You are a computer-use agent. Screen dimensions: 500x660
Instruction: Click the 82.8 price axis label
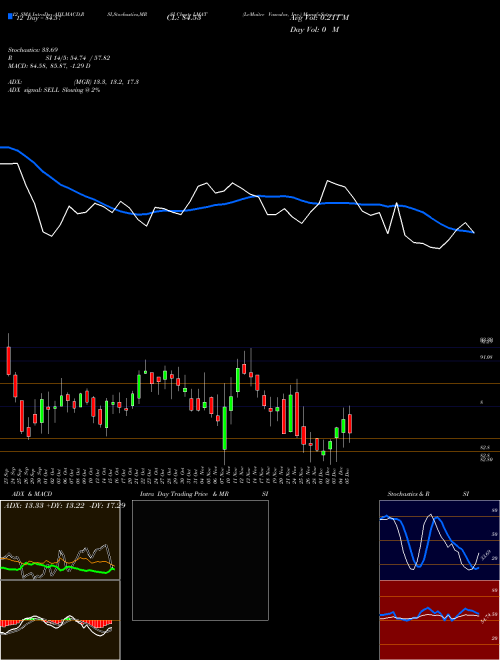[486, 447]
